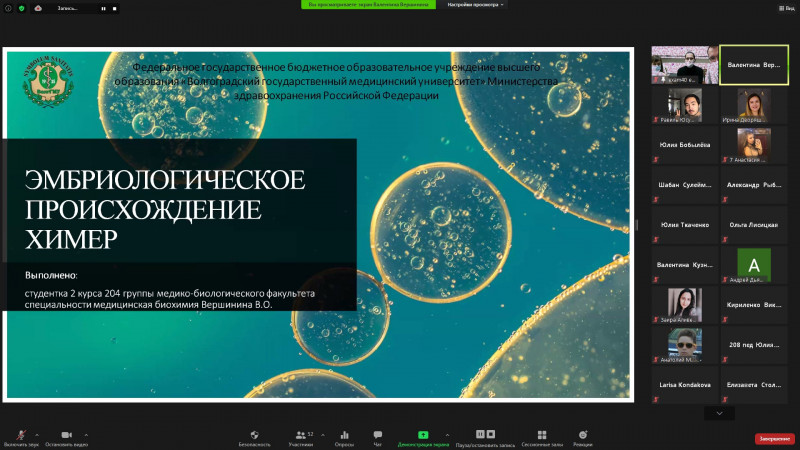Stop video with the camera icon

click(x=66, y=435)
